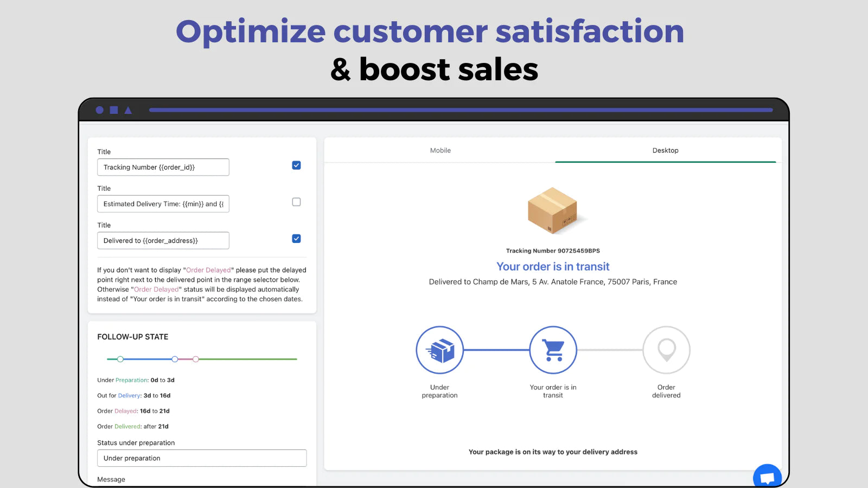Open the chat support bubble
This screenshot has width=868, height=488.
click(767, 477)
